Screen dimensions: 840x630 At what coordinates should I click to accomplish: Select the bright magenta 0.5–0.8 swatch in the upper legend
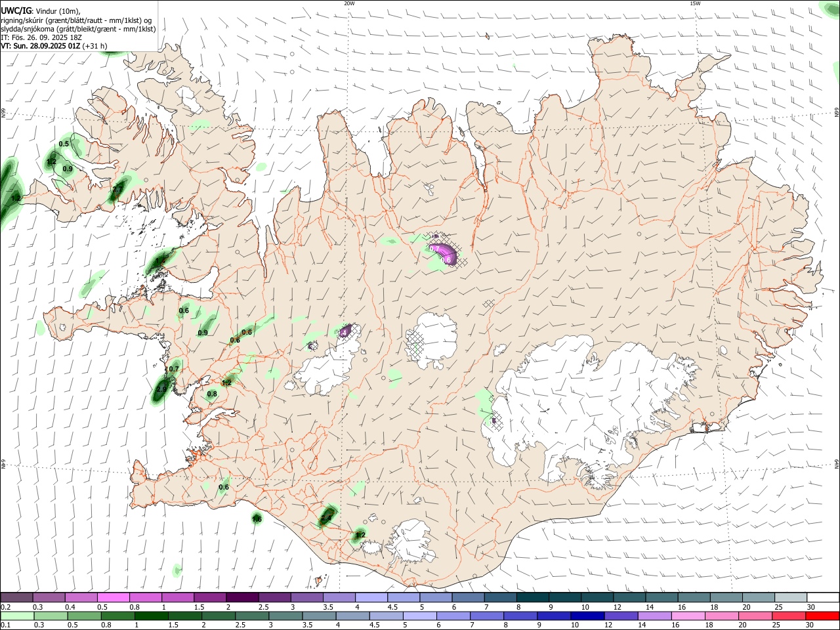tap(114, 597)
